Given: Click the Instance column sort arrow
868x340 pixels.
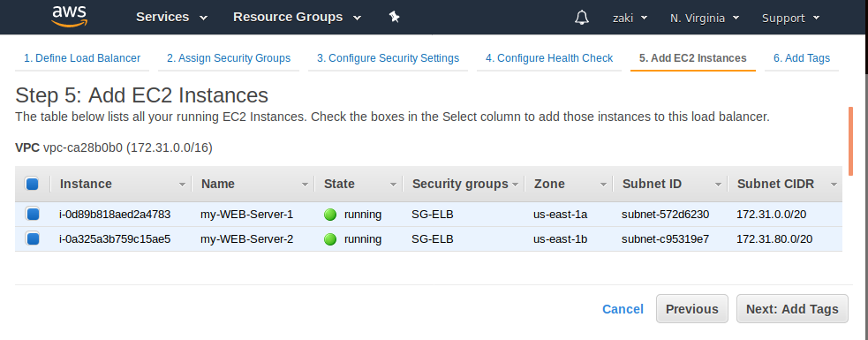Looking at the screenshot, I should coord(182,185).
